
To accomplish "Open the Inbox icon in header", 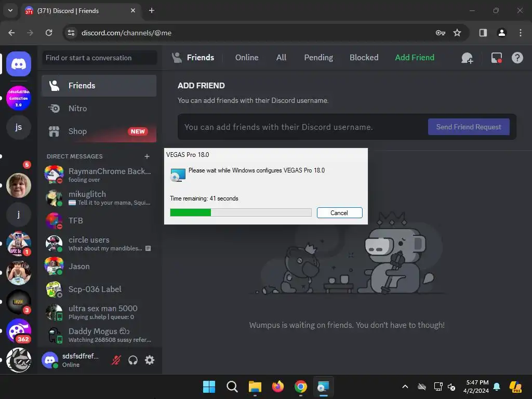I will (496, 58).
